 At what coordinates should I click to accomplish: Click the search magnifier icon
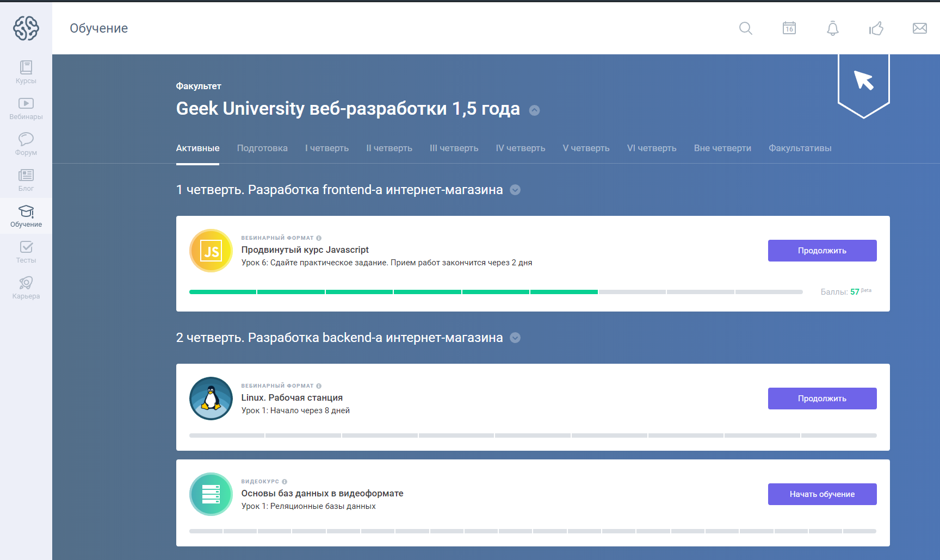pyautogui.click(x=746, y=28)
